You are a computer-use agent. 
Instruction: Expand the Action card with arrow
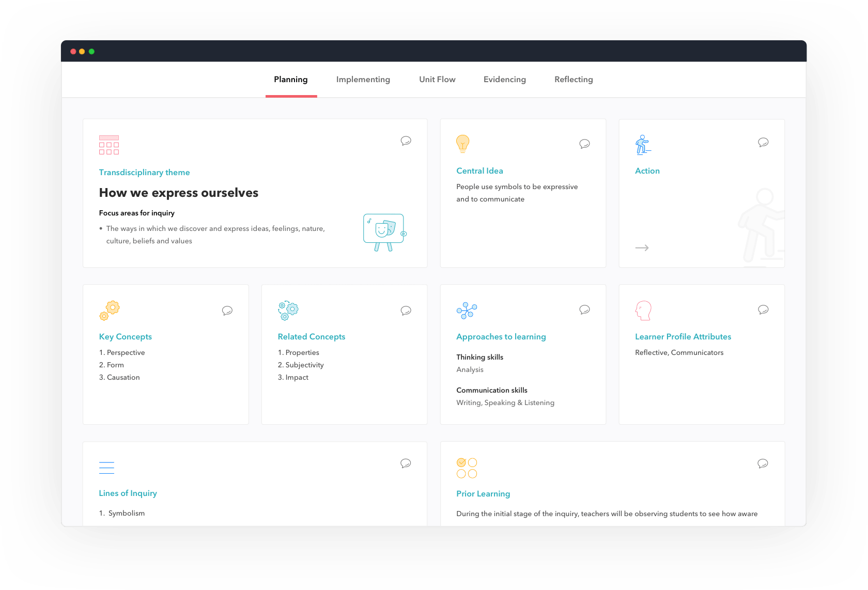coord(642,248)
